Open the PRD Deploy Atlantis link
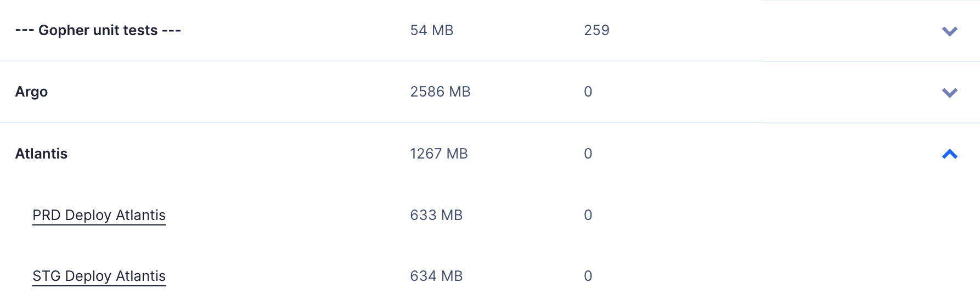Viewport: 980px width, 305px height. pyautogui.click(x=99, y=215)
